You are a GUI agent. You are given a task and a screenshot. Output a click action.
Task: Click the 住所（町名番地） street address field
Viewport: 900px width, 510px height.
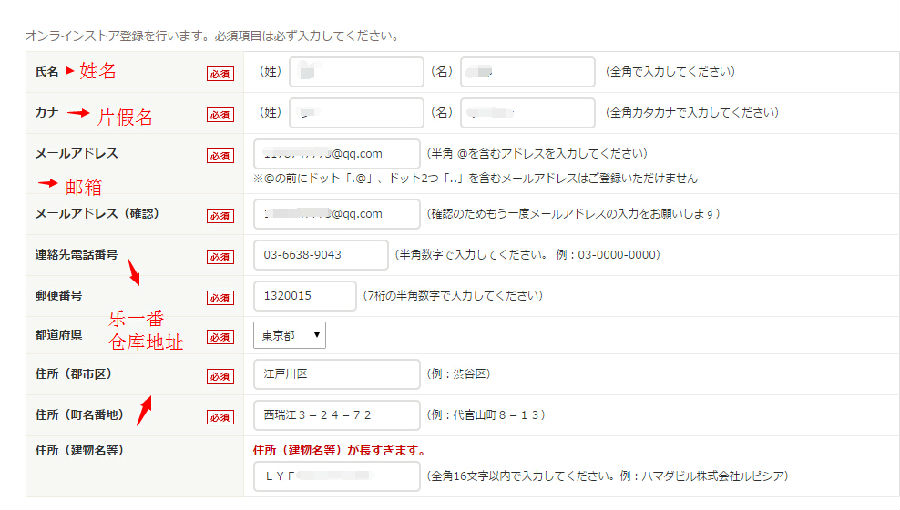click(336, 415)
